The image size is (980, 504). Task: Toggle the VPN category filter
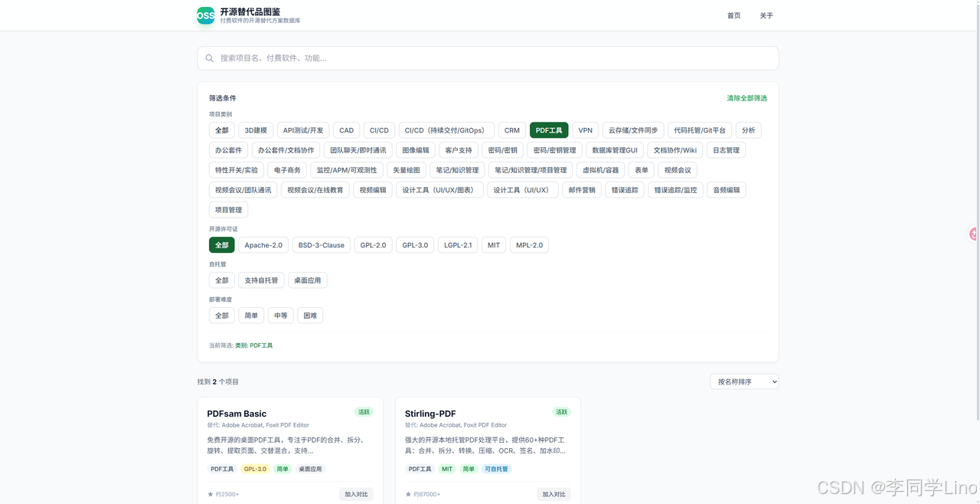click(x=586, y=130)
